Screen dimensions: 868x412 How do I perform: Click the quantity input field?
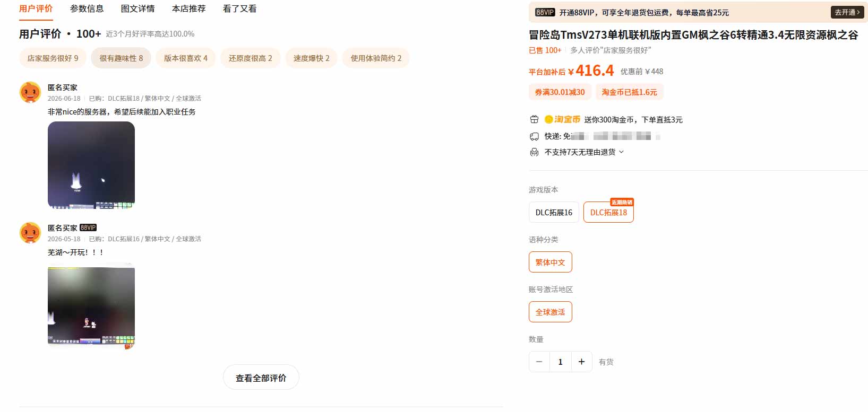pyautogui.click(x=560, y=362)
